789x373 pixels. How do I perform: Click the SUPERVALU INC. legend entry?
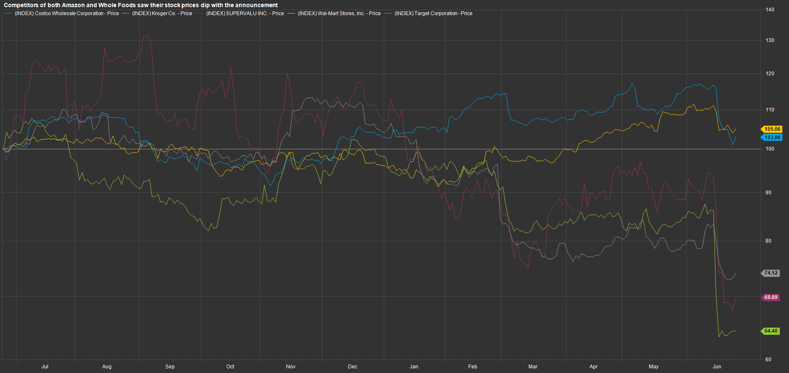[240, 13]
